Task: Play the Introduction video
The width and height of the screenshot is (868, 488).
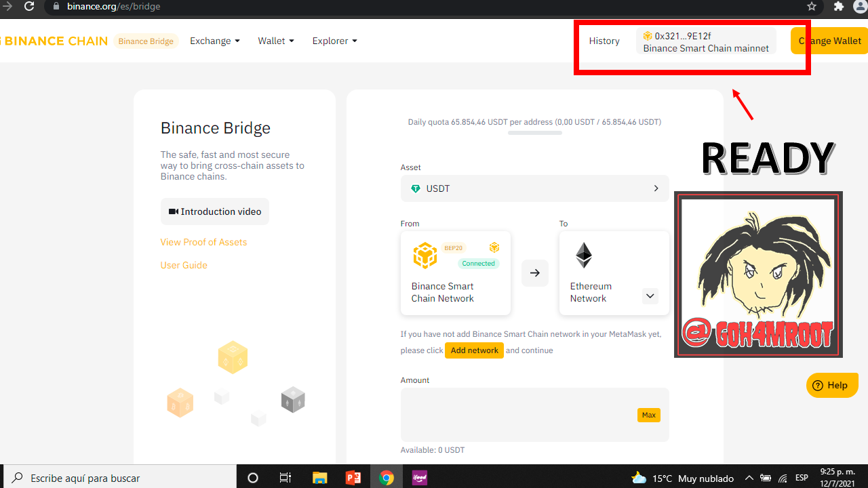Action: 215,211
